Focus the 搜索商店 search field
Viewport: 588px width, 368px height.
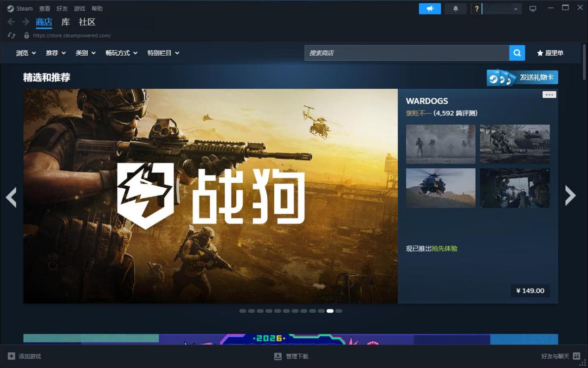pos(407,53)
